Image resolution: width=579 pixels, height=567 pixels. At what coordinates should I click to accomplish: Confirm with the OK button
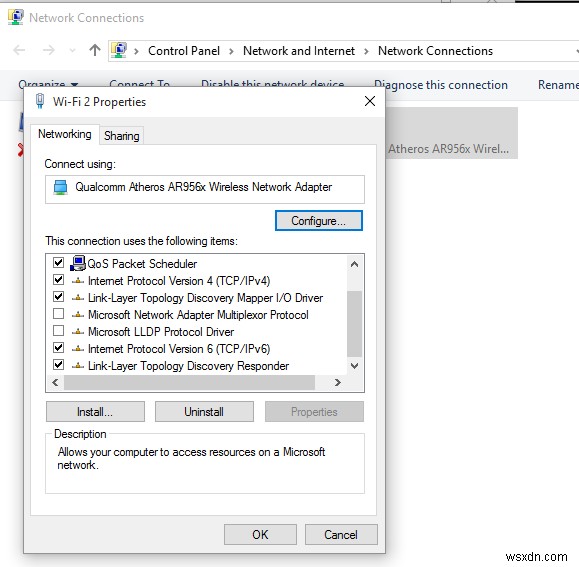point(260,535)
